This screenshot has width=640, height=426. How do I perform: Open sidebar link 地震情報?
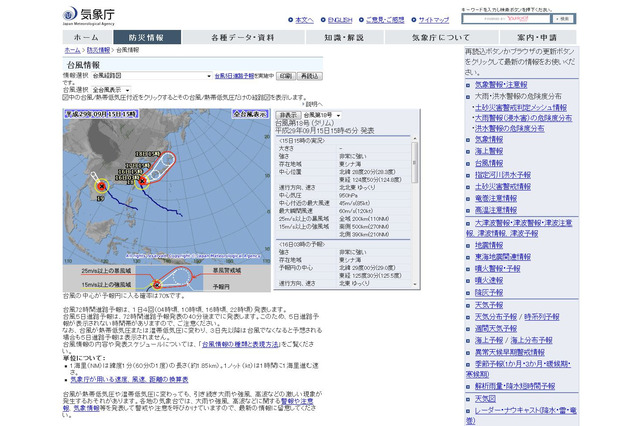click(x=489, y=245)
